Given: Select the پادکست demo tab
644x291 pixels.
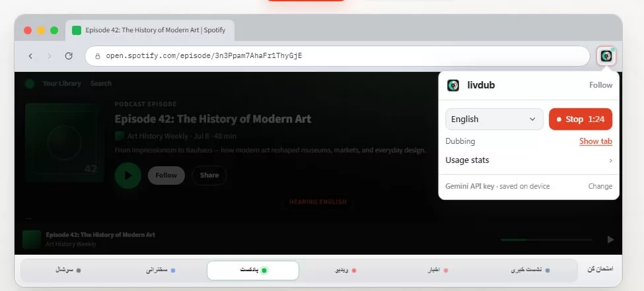Looking at the screenshot, I should coord(253,271).
